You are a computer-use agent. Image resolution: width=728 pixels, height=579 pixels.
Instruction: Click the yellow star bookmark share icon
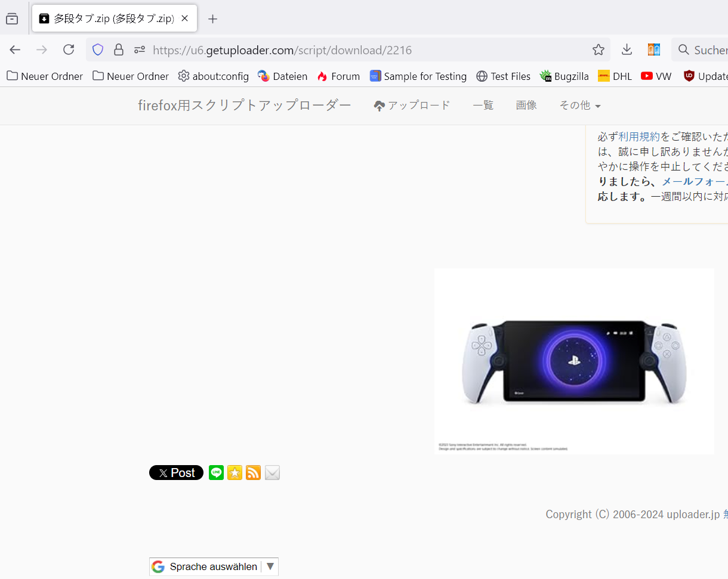tap(235, 473)
